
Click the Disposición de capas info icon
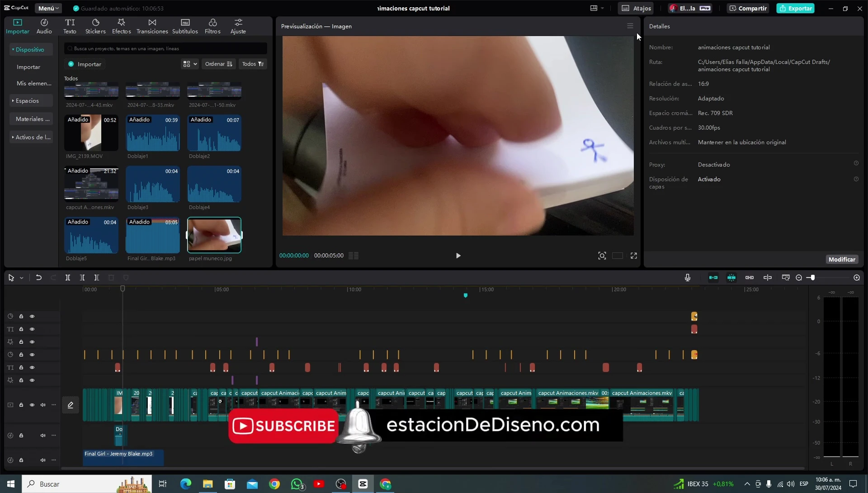pos(856,179)
